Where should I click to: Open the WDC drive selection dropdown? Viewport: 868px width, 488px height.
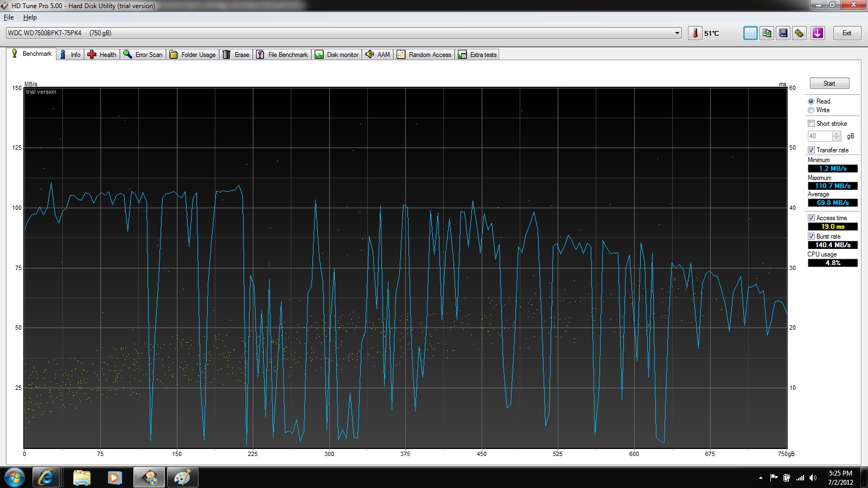click(x=677, y=33)
